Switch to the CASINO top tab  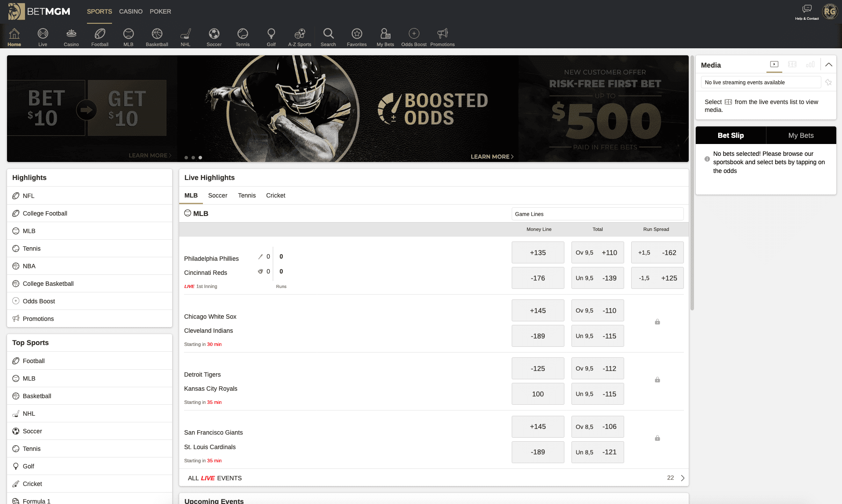point(131,11)
